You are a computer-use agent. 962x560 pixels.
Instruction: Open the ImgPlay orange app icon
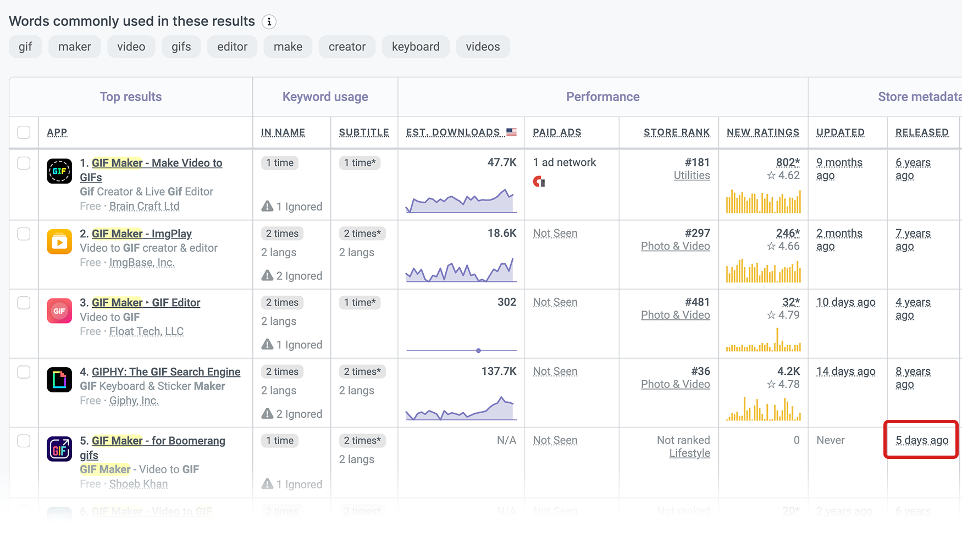[x=59, y=242]
